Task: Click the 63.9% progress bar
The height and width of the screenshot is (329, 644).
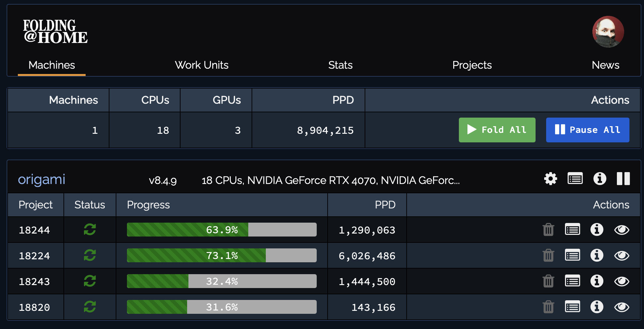Action: point(221,230)
